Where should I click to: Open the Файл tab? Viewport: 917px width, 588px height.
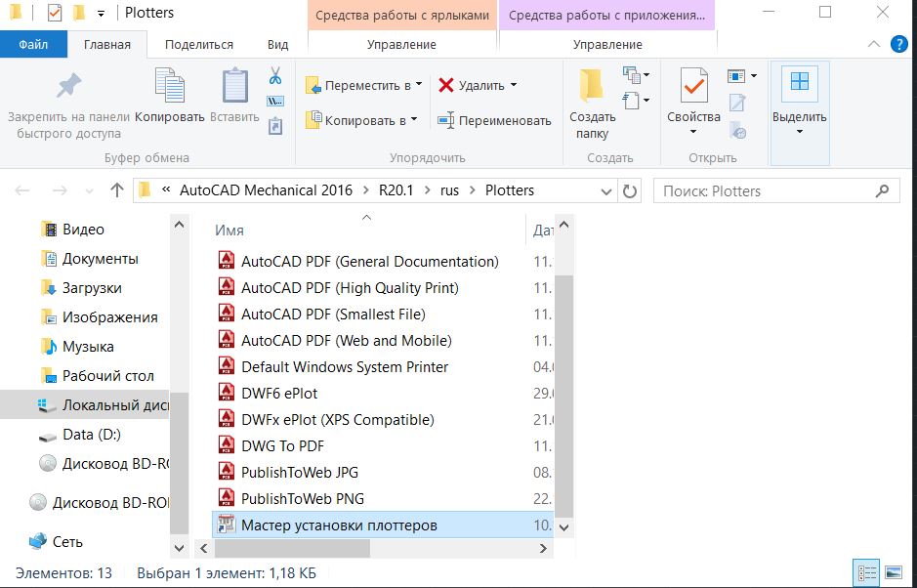(33, 45)
